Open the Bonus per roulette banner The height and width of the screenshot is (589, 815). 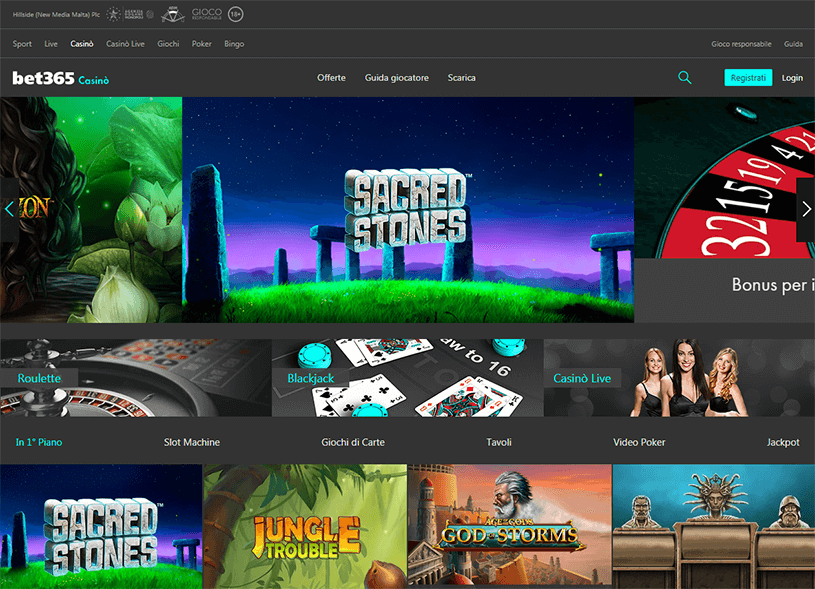[725, 210]
